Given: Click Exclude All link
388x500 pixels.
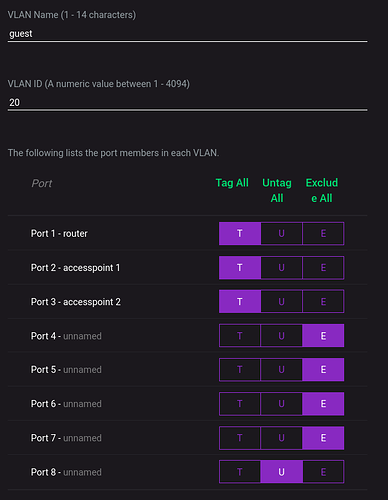Looking at the screenshot, I should click(x=322, y=190).
